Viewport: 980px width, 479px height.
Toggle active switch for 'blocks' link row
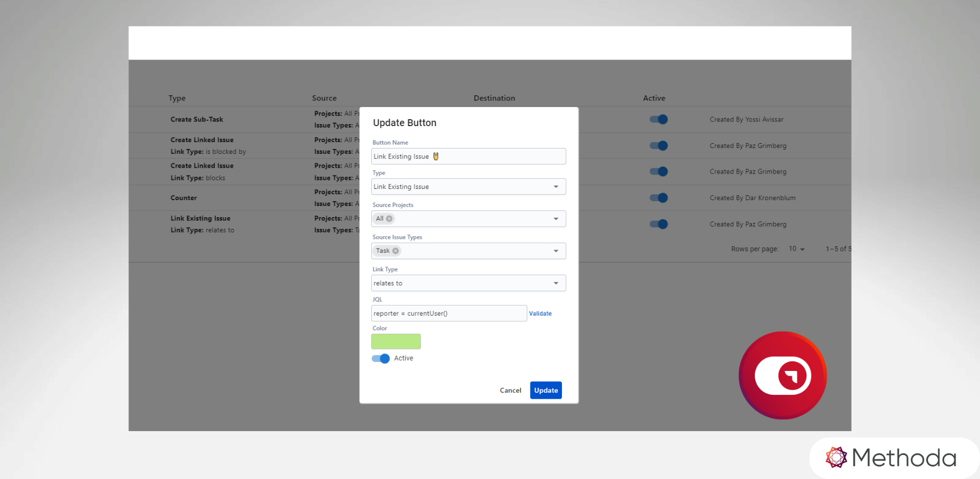[x=659, y=171]
